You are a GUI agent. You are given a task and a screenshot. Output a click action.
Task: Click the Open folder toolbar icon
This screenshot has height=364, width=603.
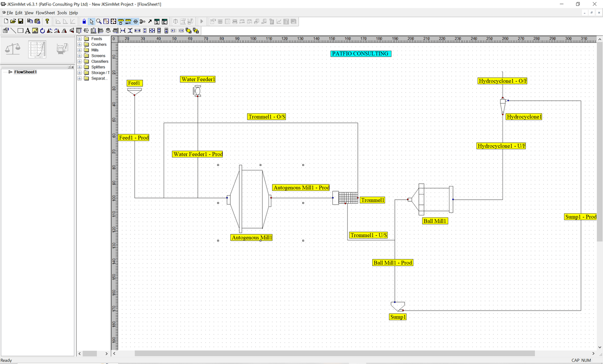13,21
